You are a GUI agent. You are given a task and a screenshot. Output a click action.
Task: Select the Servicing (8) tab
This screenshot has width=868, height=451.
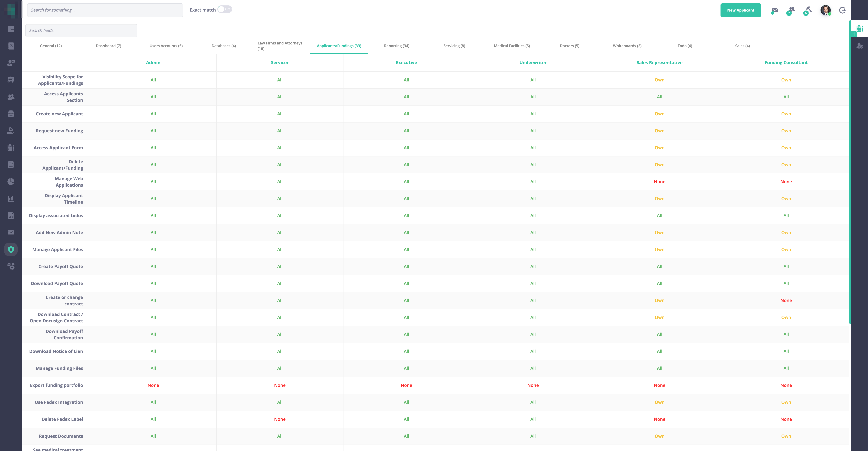coord(454,46)
